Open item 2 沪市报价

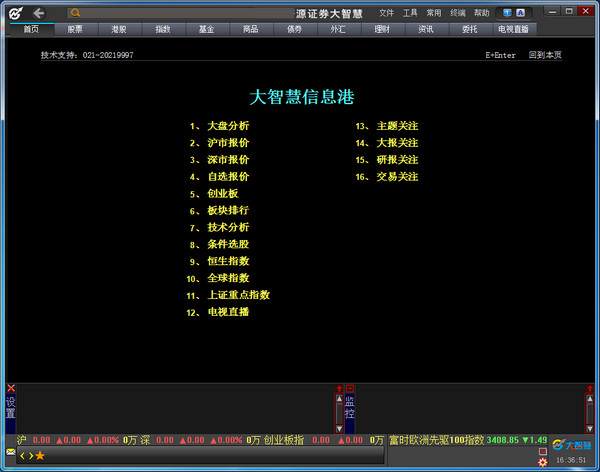(x=228, y=143)
